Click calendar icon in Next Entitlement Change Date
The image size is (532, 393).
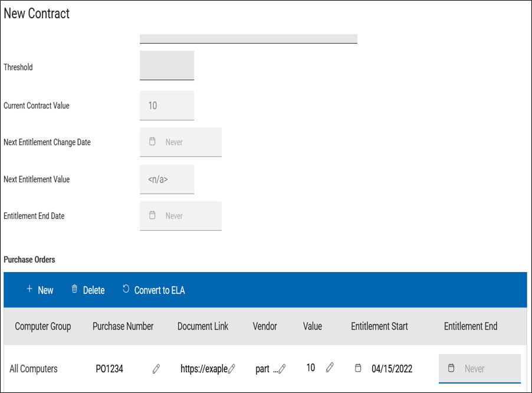(x=152, y=141)
